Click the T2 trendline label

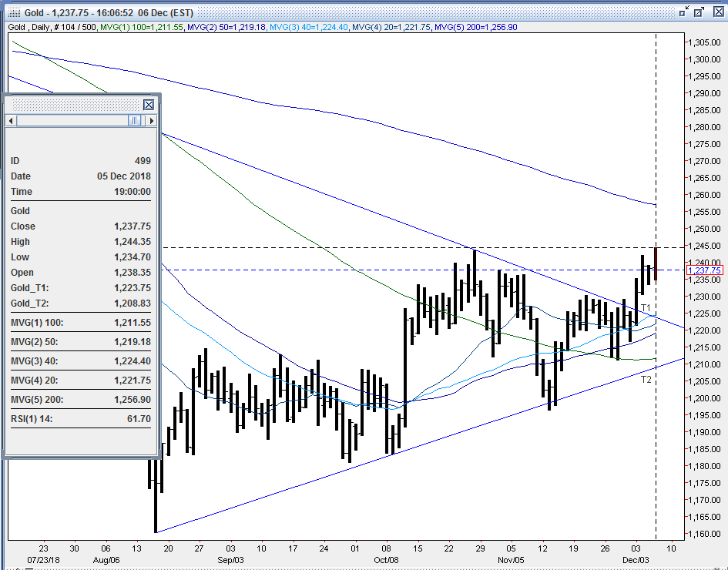pos(646,380)
